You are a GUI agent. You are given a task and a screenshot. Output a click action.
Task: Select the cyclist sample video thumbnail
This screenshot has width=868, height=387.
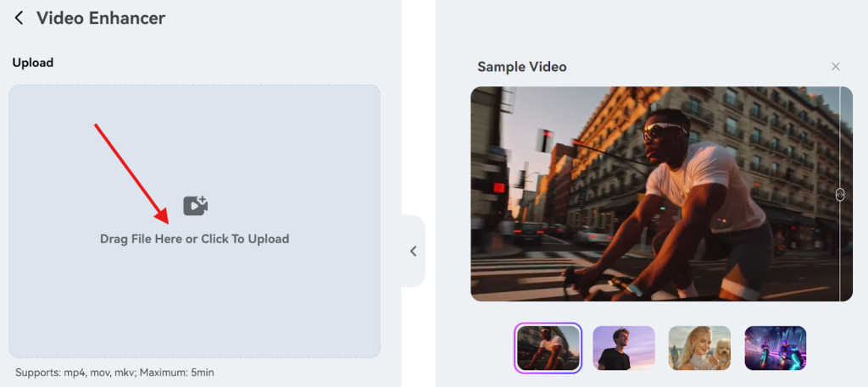(548, 348)
